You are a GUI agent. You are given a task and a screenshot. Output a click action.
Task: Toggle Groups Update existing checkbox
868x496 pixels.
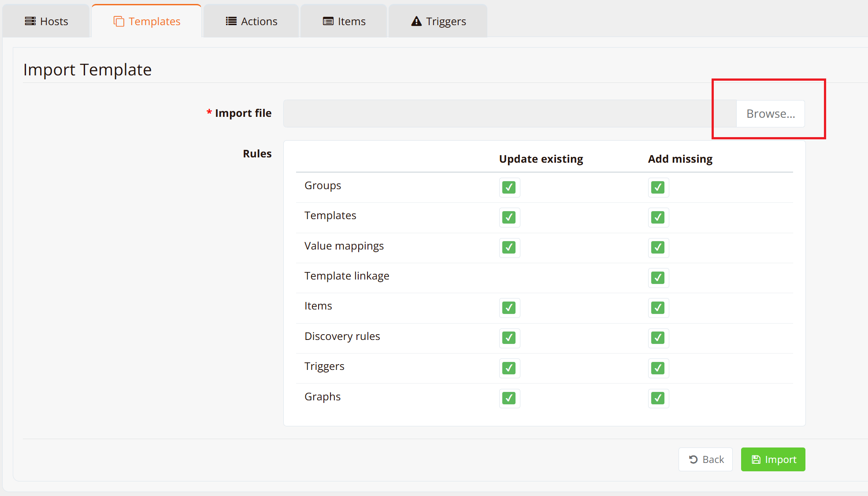click(509, 187)
